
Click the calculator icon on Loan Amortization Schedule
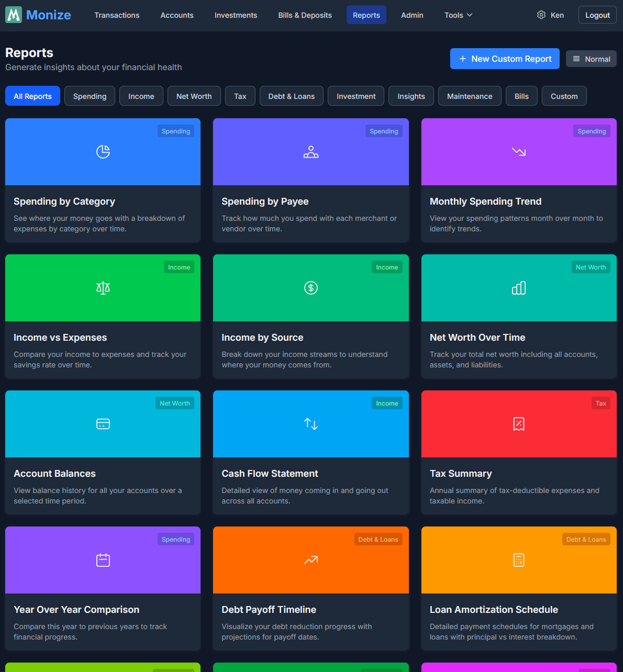(519, 560)
